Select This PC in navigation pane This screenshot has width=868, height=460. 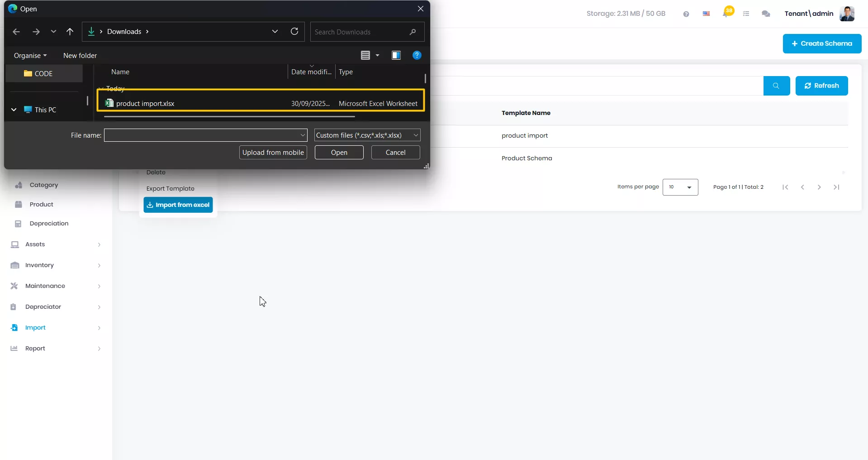[45, 110]
